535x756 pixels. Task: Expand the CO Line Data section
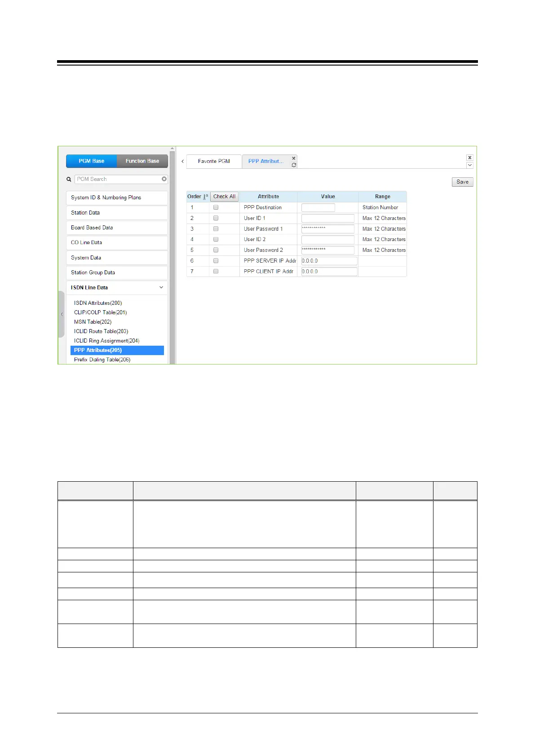pyautogui.click(x=117, y=242)
